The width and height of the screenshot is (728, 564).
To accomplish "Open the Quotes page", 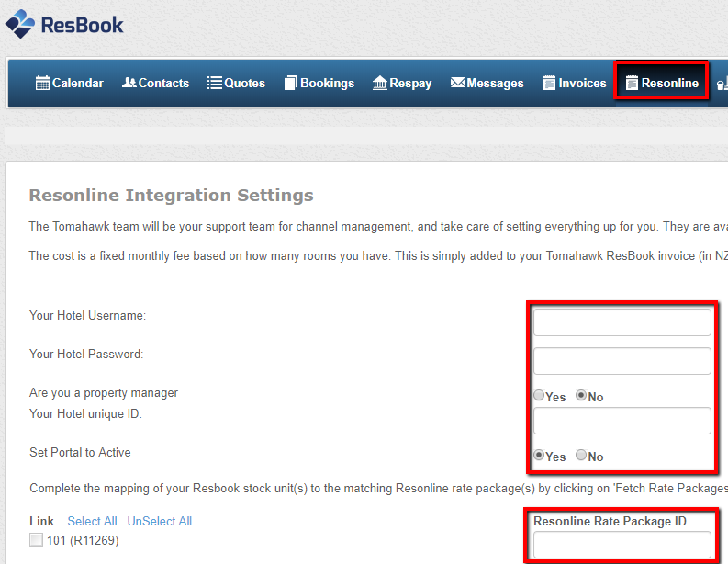I will (236, 83).
